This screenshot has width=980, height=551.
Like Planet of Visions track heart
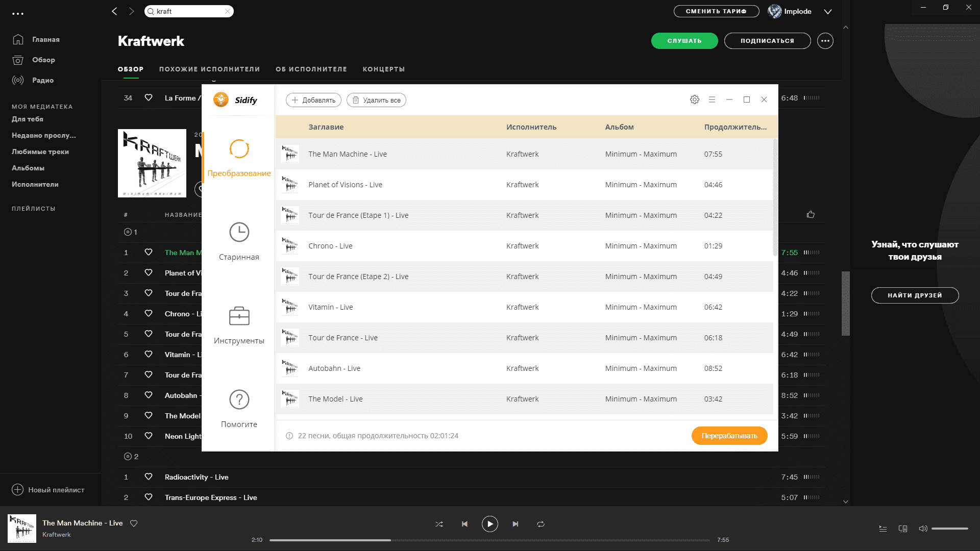149,272
